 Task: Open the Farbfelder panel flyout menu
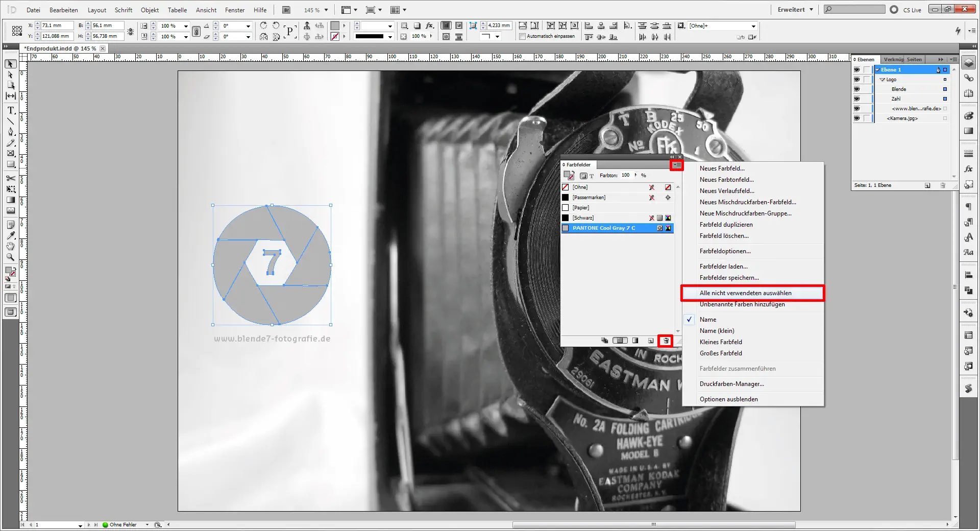677,165
